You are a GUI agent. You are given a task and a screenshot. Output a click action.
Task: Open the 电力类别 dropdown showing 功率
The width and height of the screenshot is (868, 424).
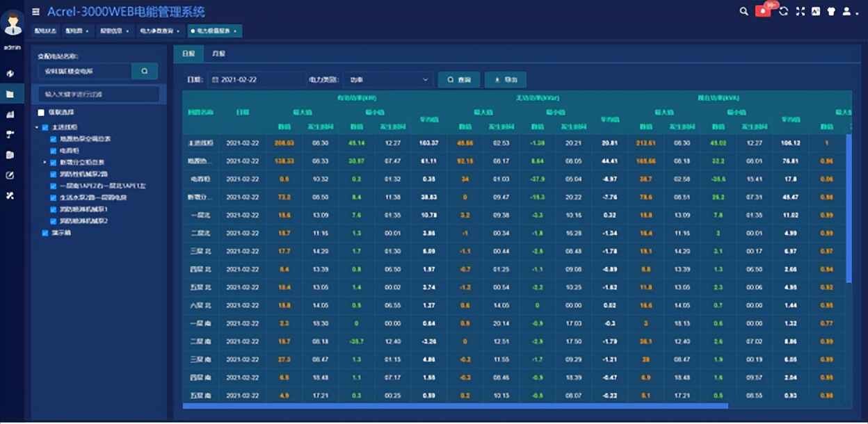(388, 80)
